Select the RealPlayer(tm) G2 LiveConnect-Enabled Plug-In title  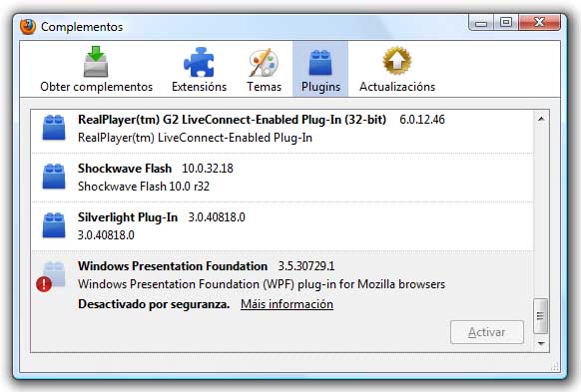click(x=232, y=120)
